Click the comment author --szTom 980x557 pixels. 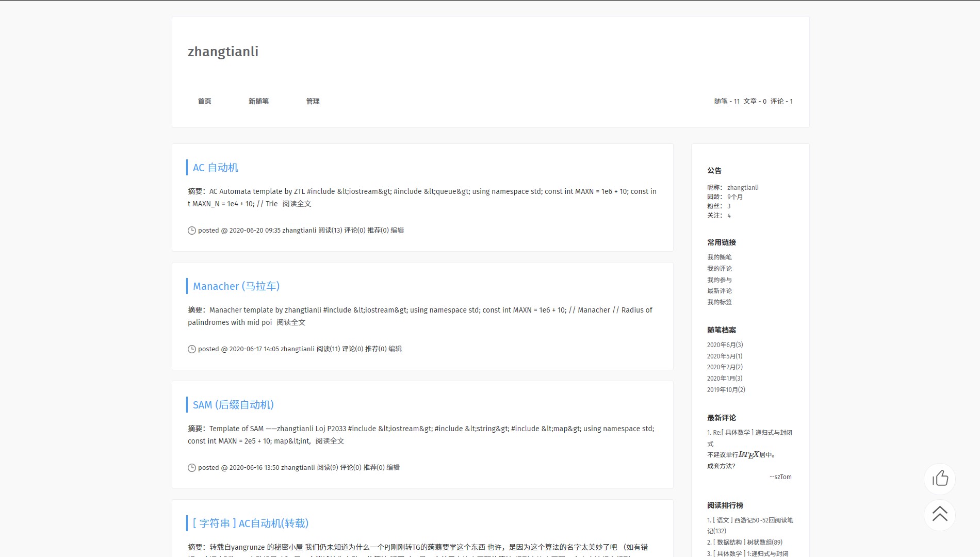[780, 477]
